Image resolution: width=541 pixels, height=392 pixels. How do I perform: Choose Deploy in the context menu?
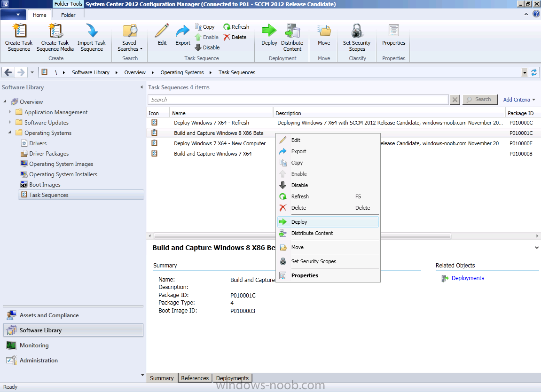click(328, 222)
